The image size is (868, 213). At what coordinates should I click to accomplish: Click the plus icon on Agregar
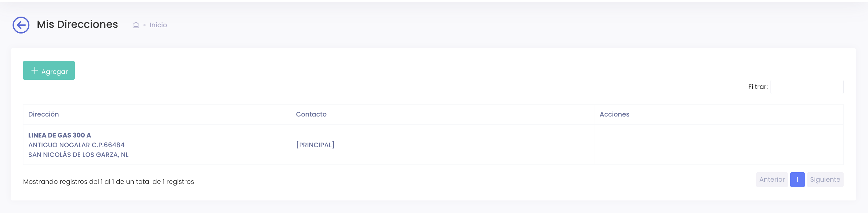(x=34, y=70)
